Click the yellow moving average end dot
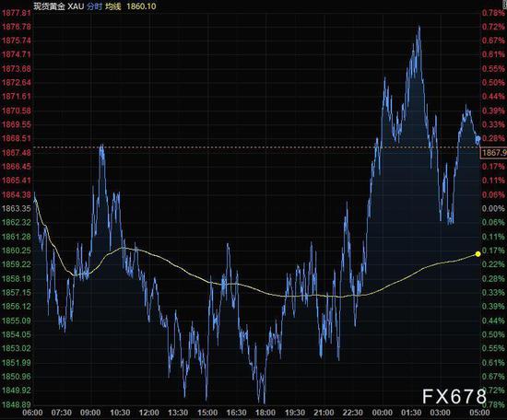The image size is (507, 420). click(478, 254)
